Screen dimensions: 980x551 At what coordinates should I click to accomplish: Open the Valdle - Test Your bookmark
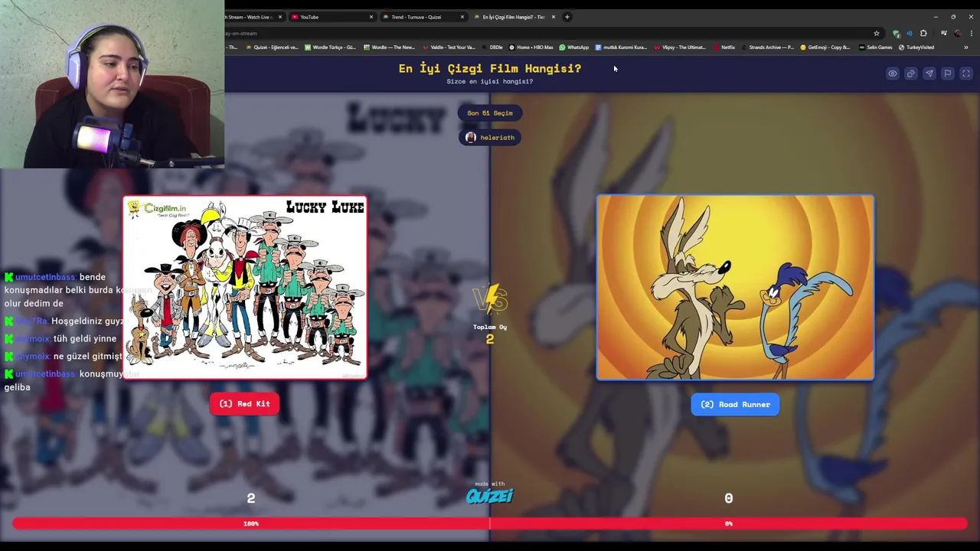click(x=449, y=47)
